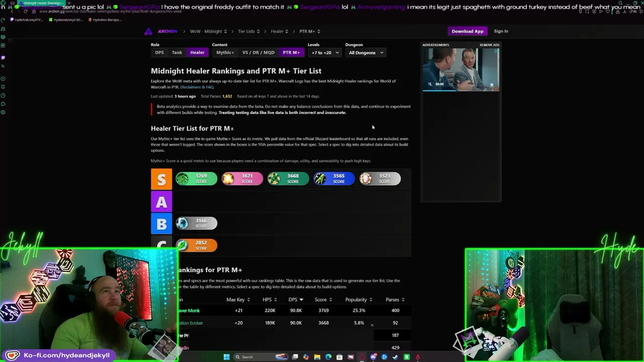This screenshot has width=644, height=362.
Task: Open the Mistweaver Monk table row link
Action: (x=189, y=310)
